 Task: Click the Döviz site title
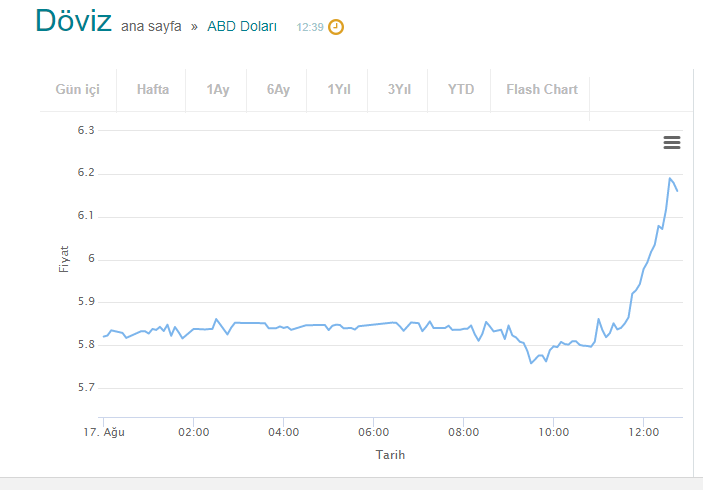[73, 22]
